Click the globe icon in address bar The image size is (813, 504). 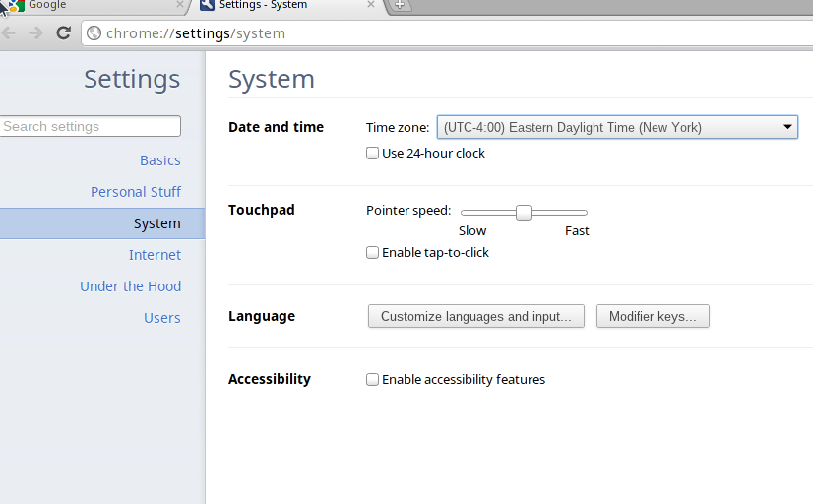coord(94,33)
